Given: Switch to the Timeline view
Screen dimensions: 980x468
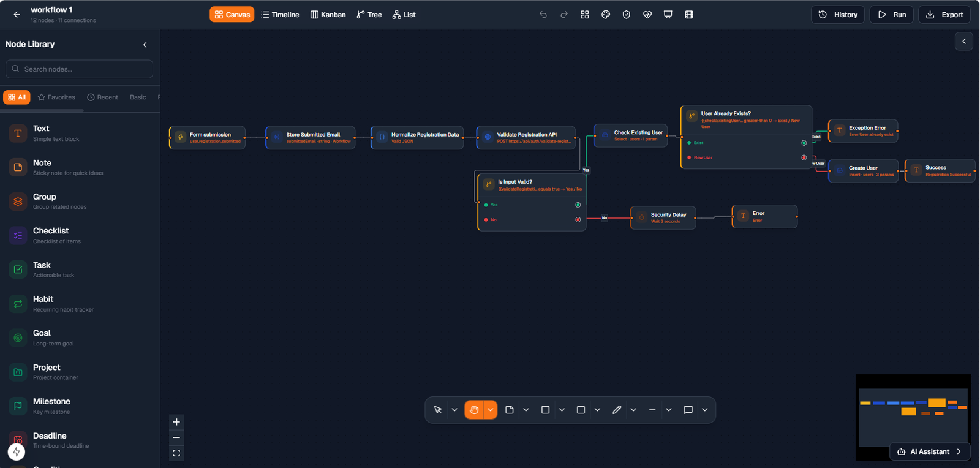Looking at the screenshot, I should pyautogui.click(x=280, y=15).
